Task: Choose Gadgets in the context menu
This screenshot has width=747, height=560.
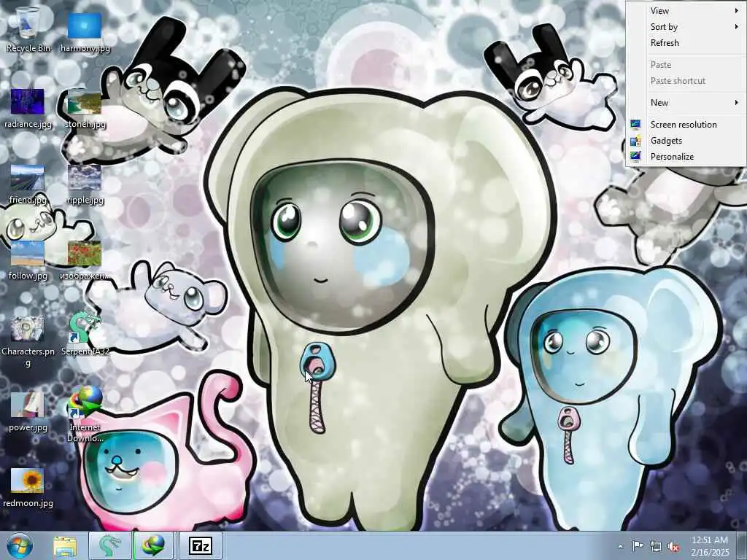Action: click(686, 141)
